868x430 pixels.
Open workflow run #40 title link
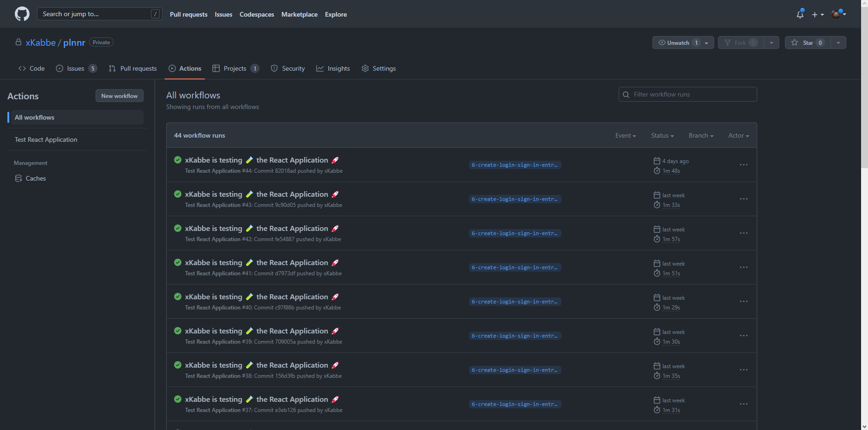coord(262,297)
